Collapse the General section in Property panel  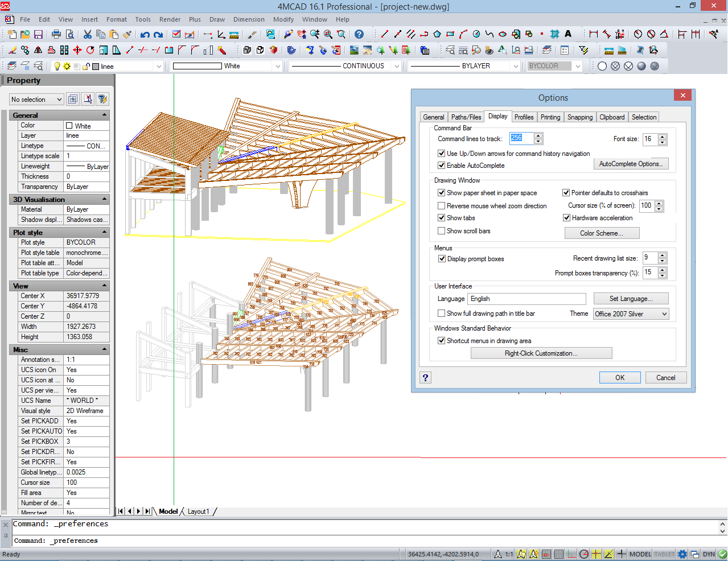(105, 115)
